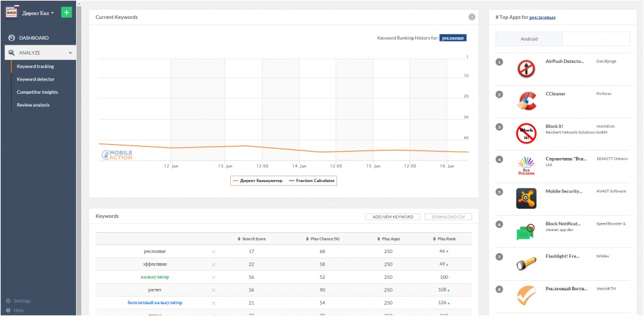
Task: Remove the расчет keyword with X icon
Action: (x=213, y=290)
